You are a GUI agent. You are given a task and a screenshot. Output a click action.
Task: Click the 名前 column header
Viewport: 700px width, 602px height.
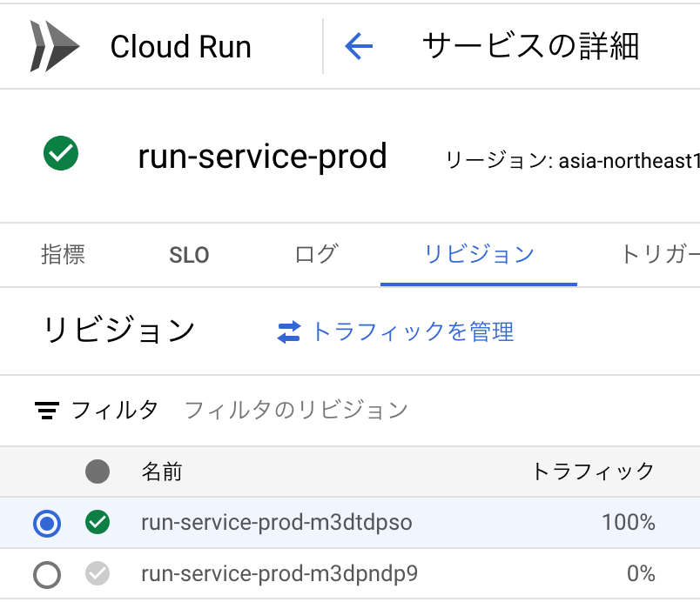[x=162, y=472]
